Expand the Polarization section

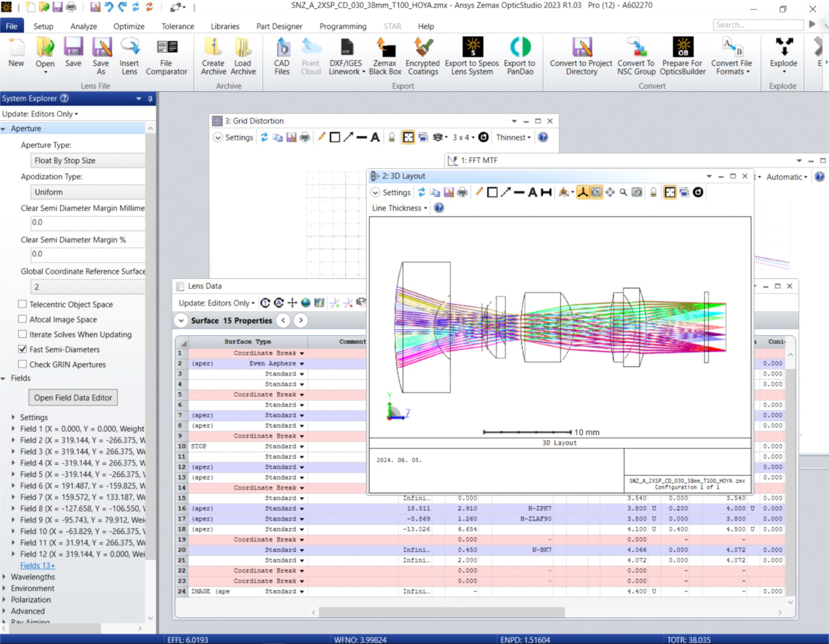(4, 600)
